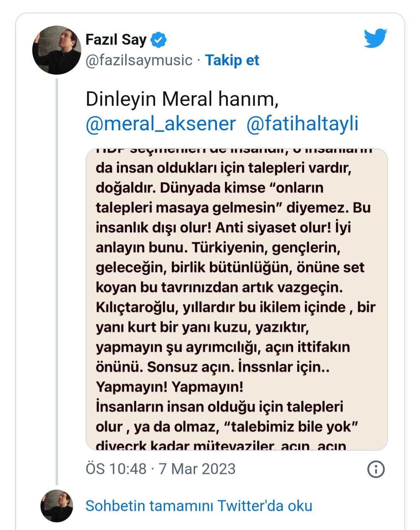Click the "Fazıl Say" display name

tap(116, 40)
